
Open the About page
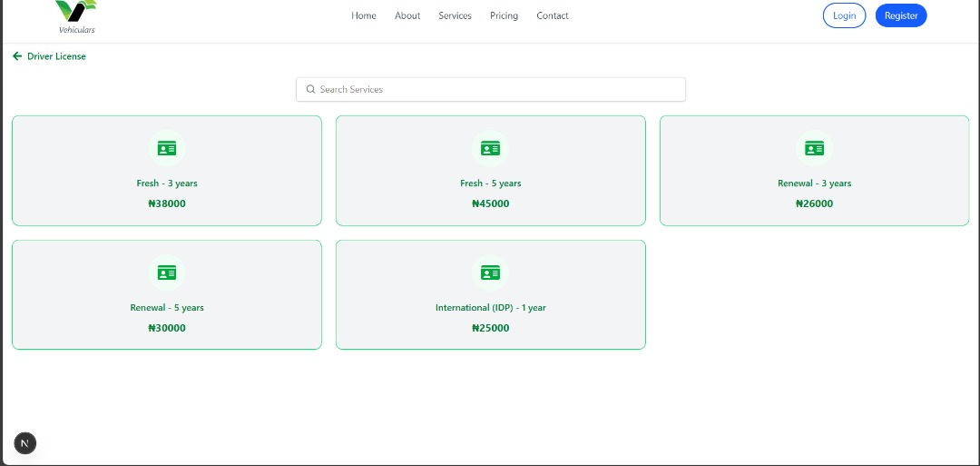(x=407, y=15)
